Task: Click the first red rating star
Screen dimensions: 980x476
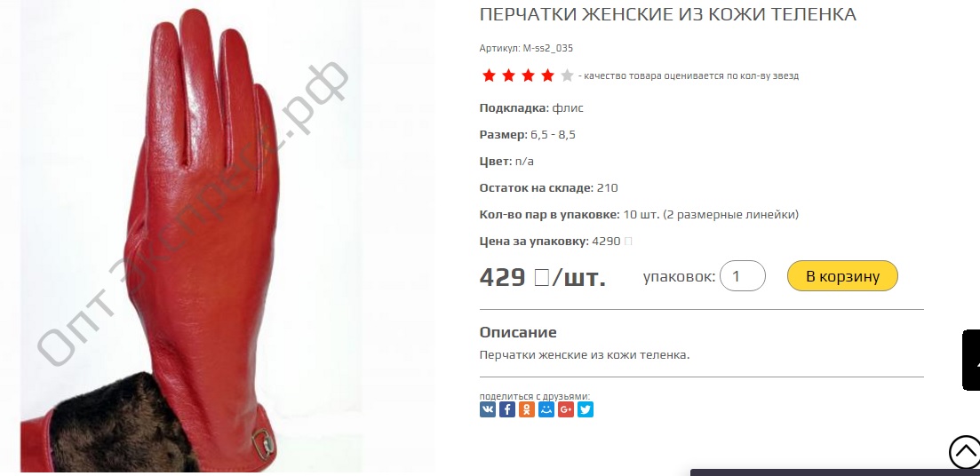Action: point(489,75)
